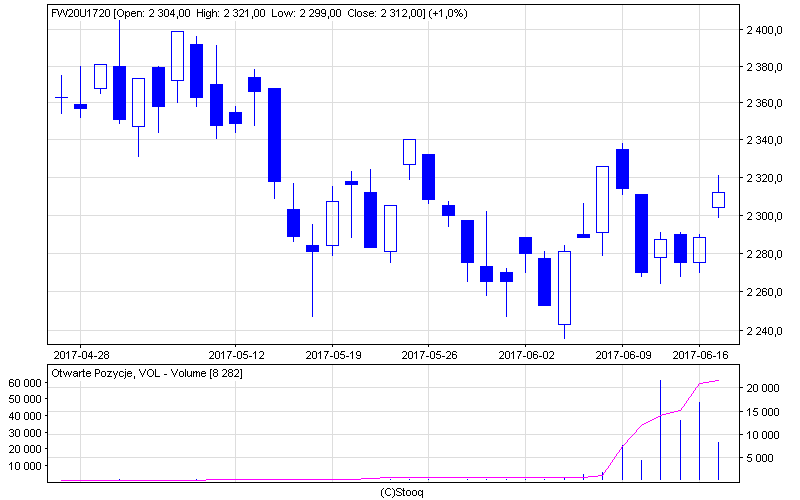Image resolution: width=800 pixels, height=500 pixels.
Task: Click the 2017-05-19 date label
Action: click(333, 355)
